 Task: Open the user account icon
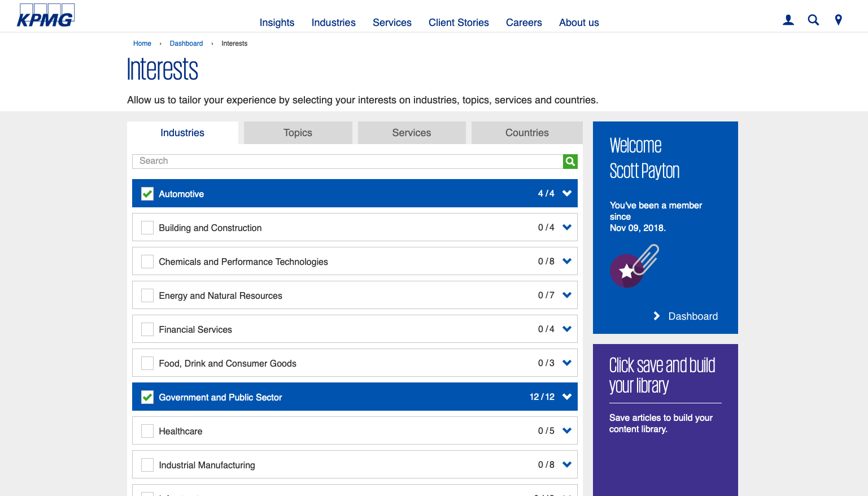tap(788, 20)
